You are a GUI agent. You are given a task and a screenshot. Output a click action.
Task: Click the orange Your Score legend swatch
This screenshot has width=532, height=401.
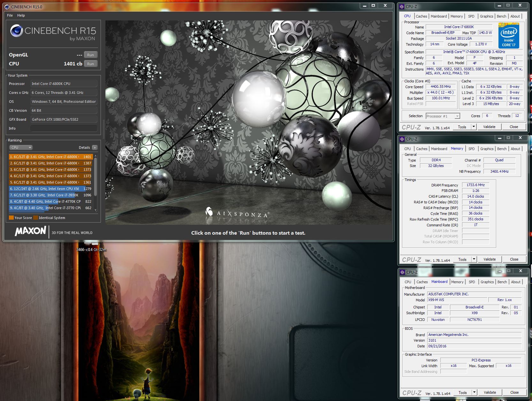click(11, 218)
